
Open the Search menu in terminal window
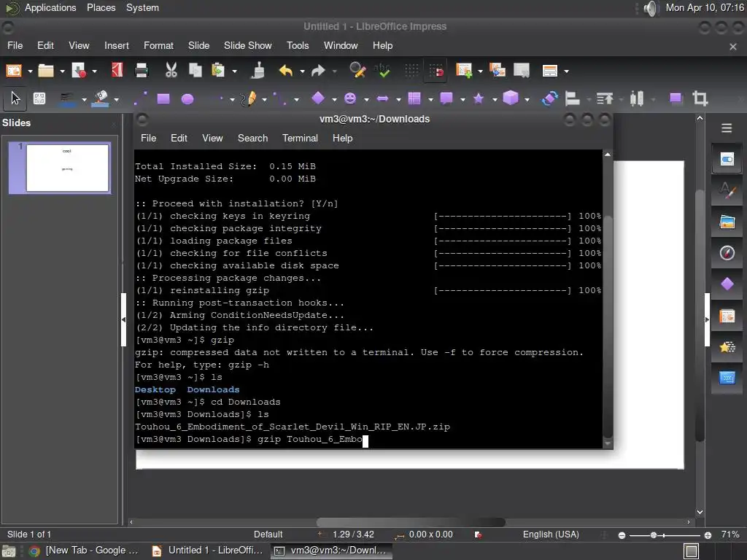coord(252,138)
